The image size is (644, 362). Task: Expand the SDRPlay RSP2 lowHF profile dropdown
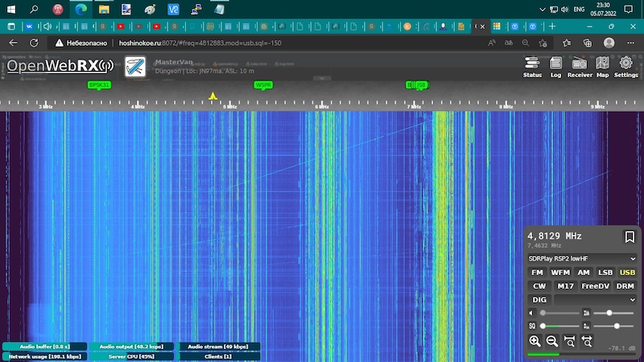point(583,259)
